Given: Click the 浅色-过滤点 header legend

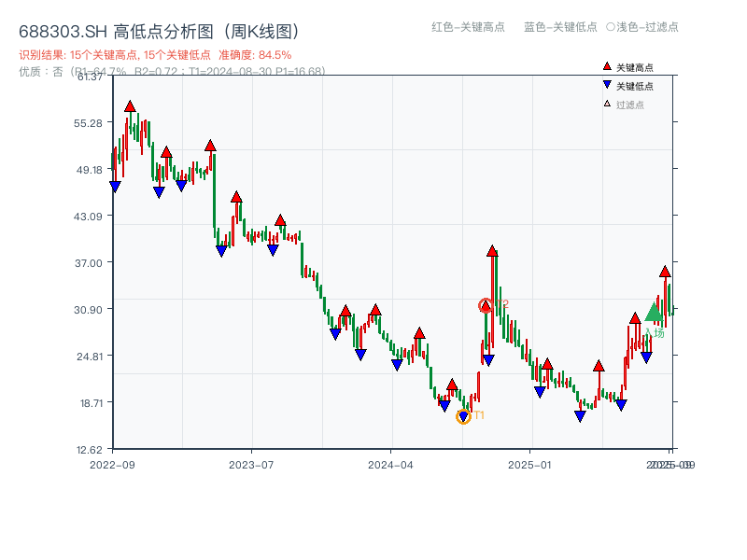Looking at the screenshot, I should click(x=642, y=27).
